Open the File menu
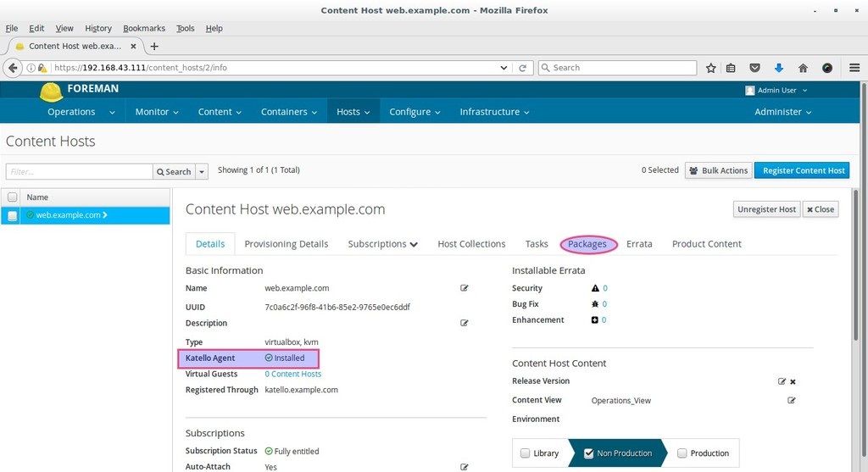Viewport: 868px width, 472px height. 12,28
